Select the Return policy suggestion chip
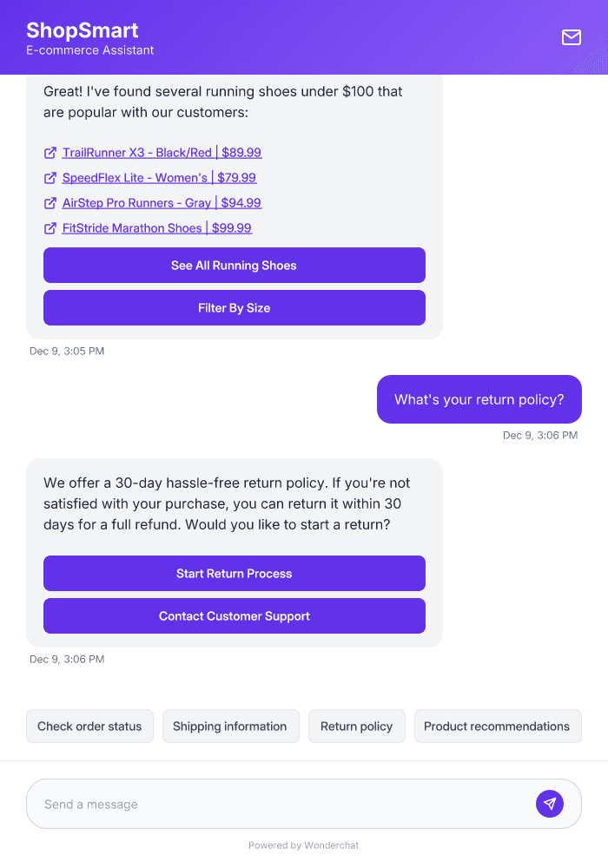Viewport: 608px width, 868px height. pyautogui.click(x=356, y=726)
